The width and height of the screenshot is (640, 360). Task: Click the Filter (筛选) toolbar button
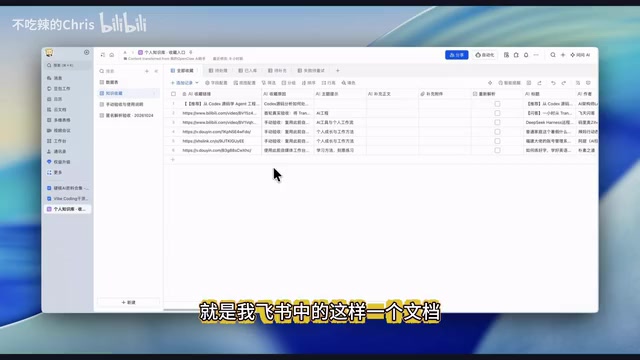tap(269, 83)
